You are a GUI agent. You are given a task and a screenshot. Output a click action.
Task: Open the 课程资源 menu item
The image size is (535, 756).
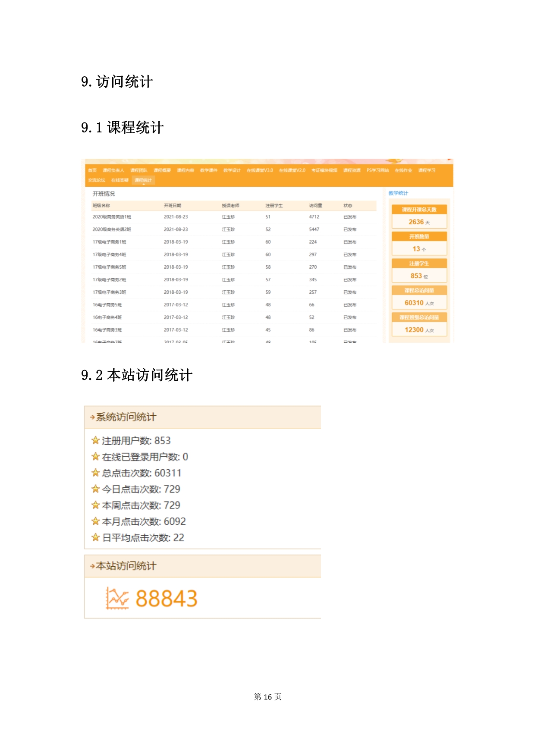click(x=352, y=170)
